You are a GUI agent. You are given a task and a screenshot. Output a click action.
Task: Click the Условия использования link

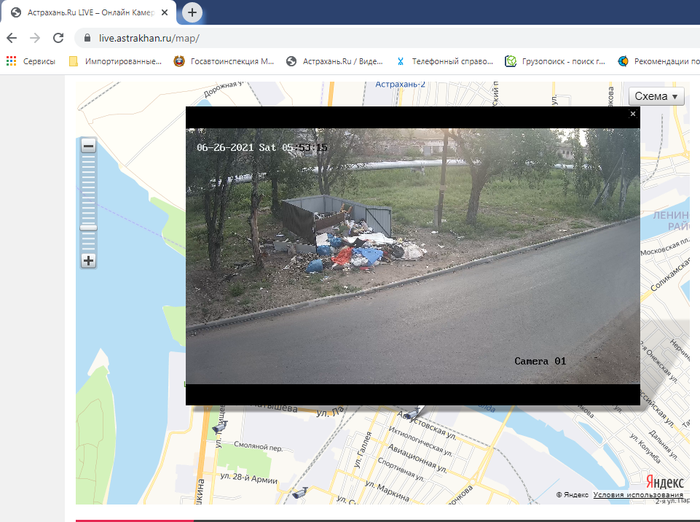point(637,495)
